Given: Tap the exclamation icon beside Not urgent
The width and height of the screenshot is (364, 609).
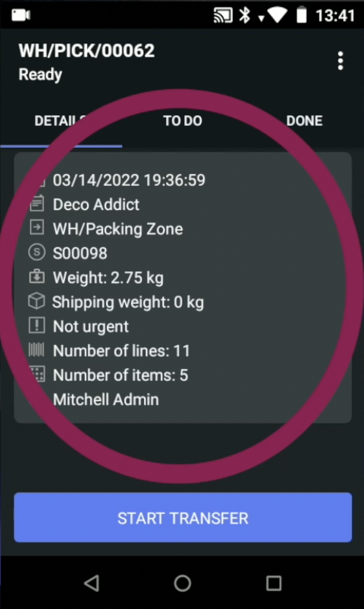Looking at the screenshot, I should coord(37,326).
